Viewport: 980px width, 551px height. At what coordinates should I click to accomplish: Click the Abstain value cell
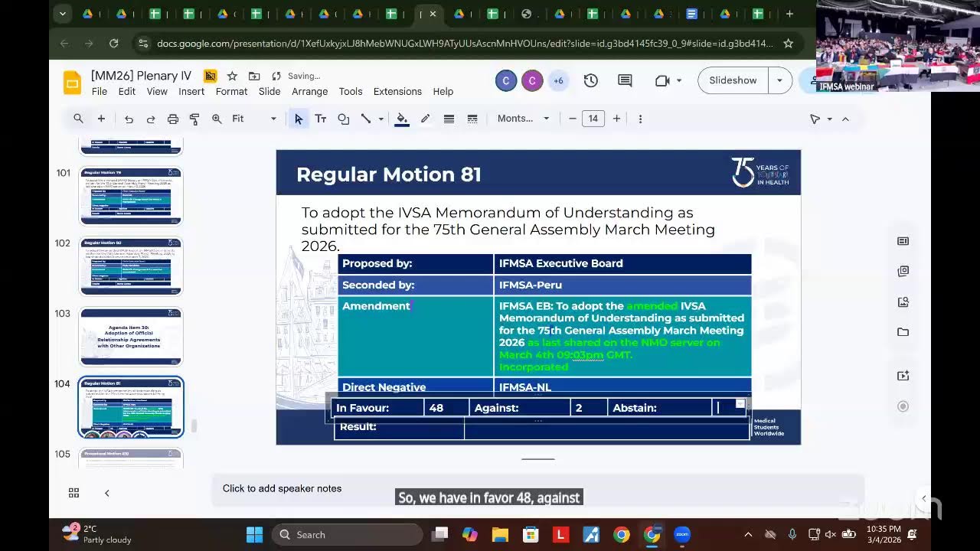[x=730, y=408]
